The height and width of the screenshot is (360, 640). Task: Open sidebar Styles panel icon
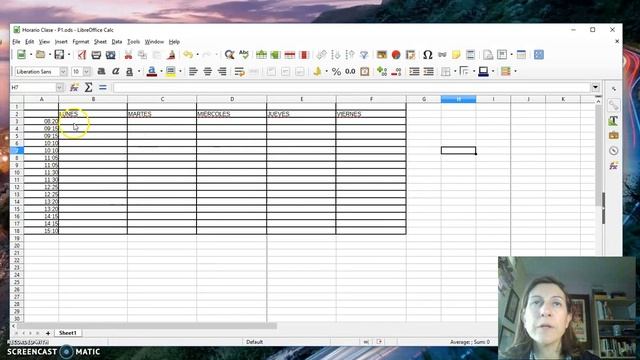point(613,120)
